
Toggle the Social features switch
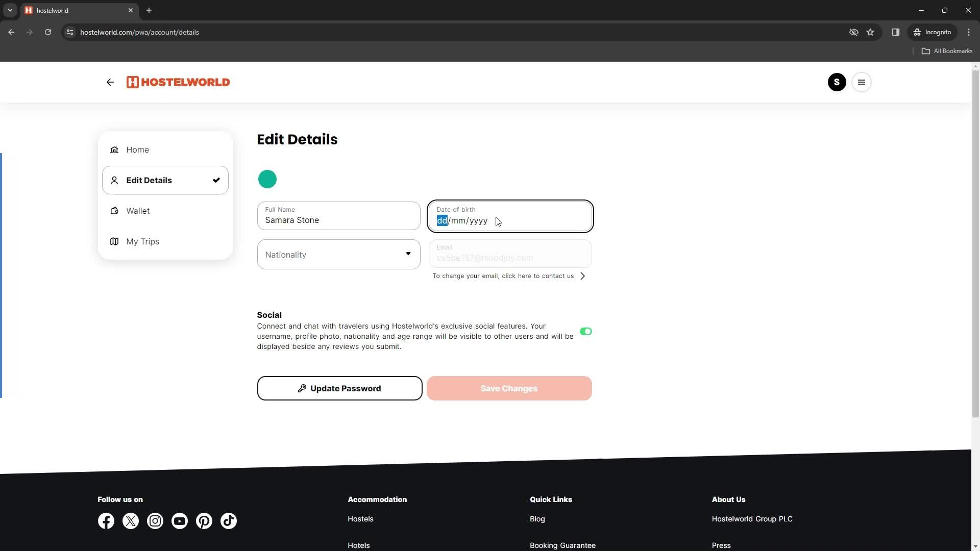click(585, 331)
